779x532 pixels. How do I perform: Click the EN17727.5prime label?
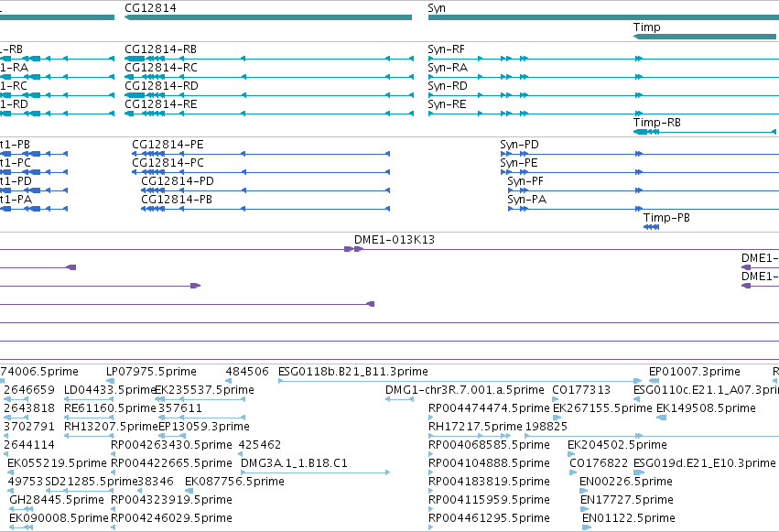627,500
